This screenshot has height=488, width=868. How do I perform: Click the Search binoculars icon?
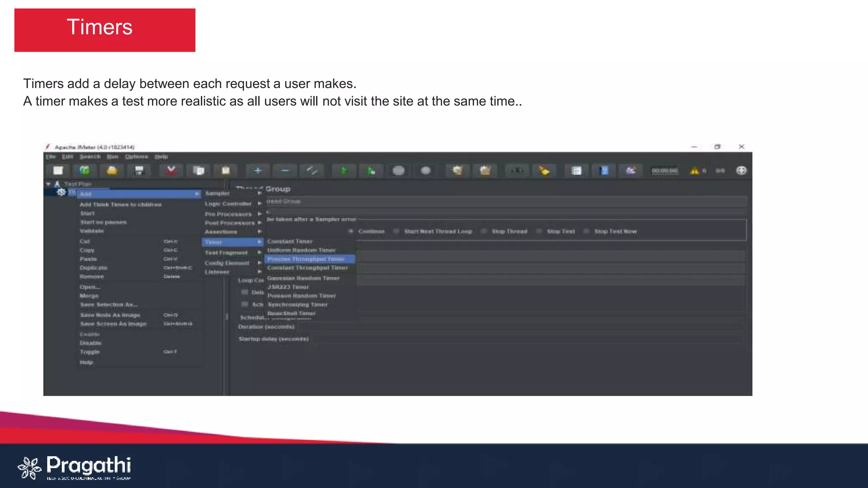517,171
